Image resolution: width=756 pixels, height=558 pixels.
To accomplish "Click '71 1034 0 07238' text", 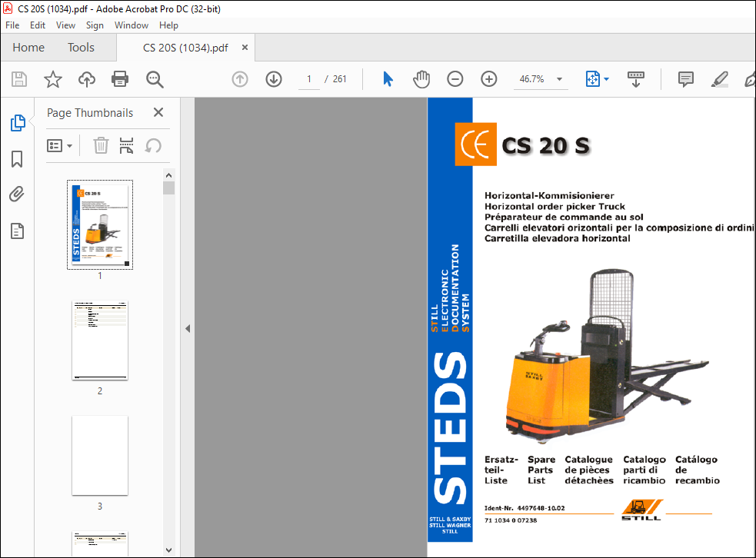I will tap(511, 520).
